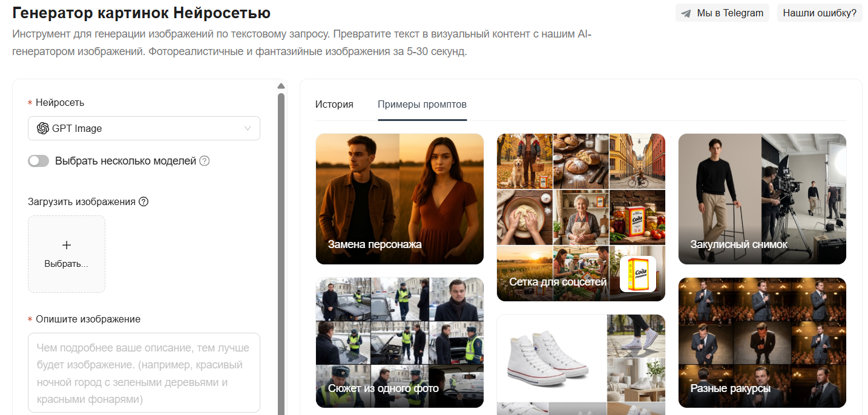This screenshot has width=868, height=415.
Task: Click the Telegram paper plane icon
Action: (x=686, y=13)
